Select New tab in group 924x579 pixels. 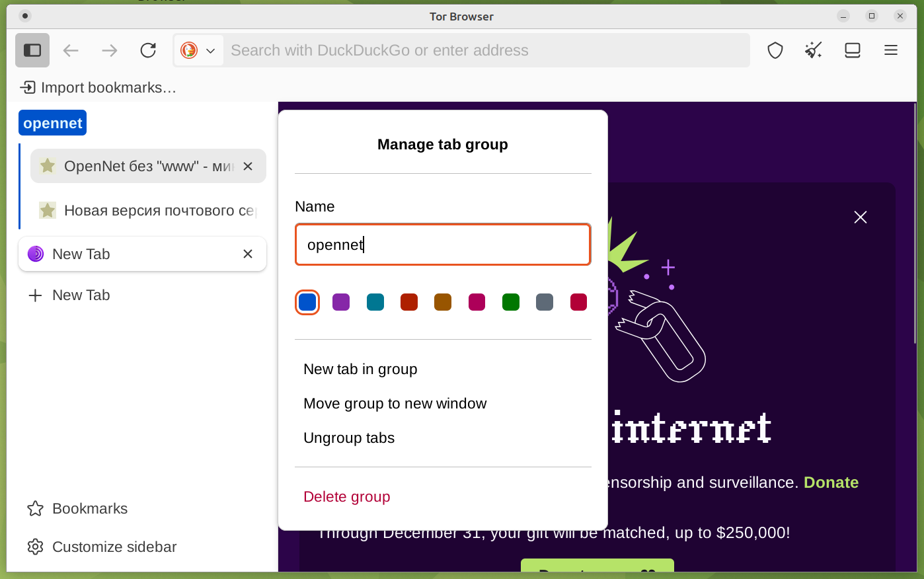pos(360,369)
